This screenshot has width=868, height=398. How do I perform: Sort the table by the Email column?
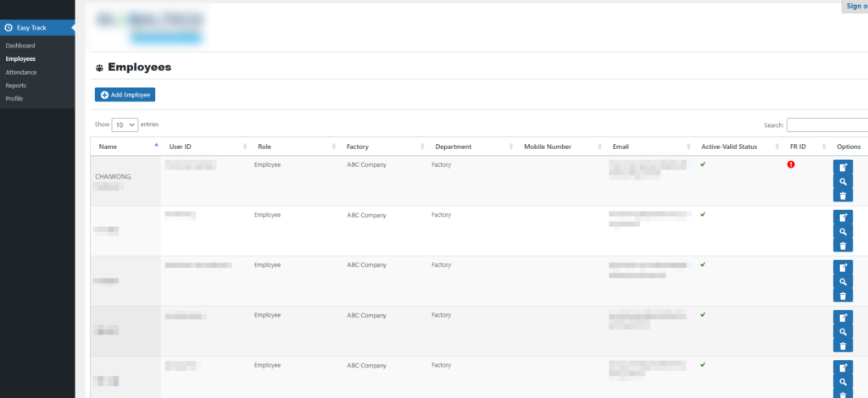coord(648,146)
